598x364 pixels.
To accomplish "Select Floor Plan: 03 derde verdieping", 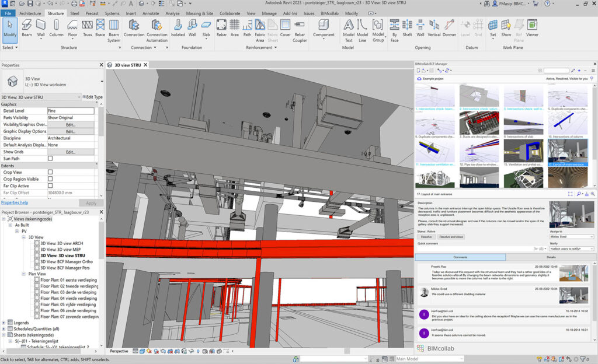I will point(68,292).
